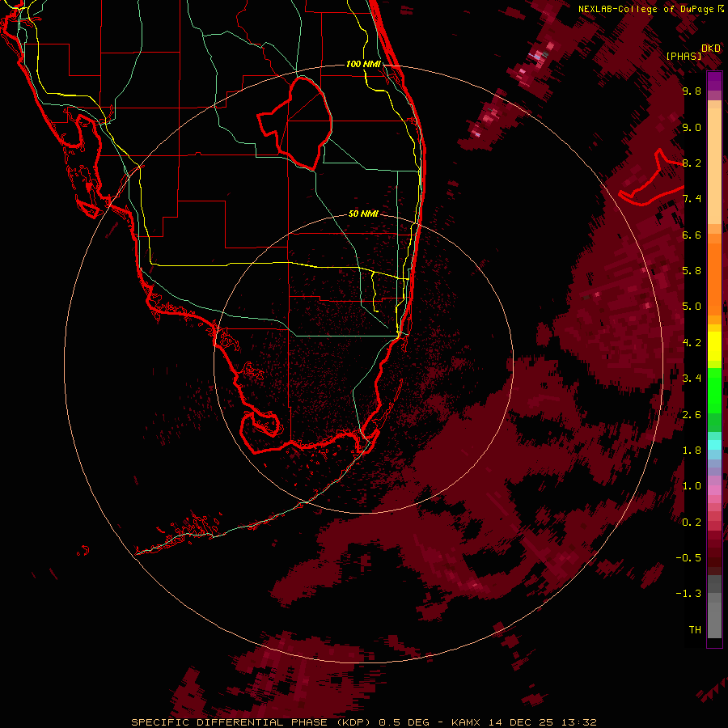
Task: Click the "[PHAS]" legend label
Action: pyautogui.click(x=684, y=57)
